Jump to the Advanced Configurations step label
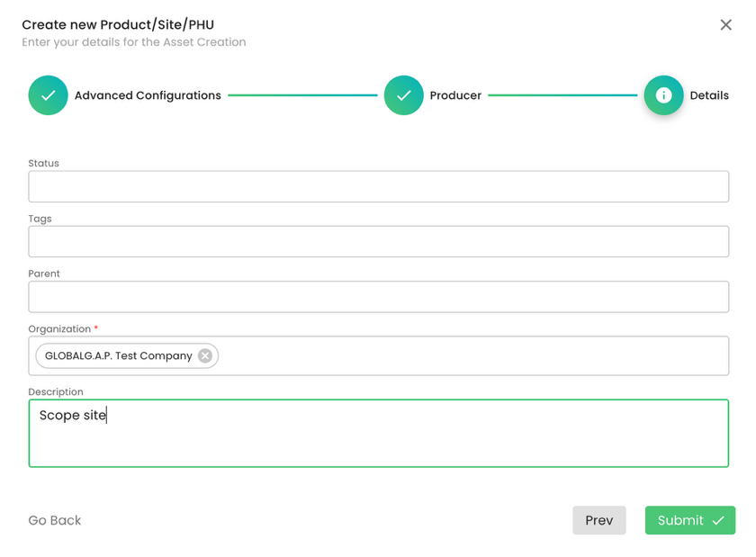The image size is (756, 557). [148, 95]
